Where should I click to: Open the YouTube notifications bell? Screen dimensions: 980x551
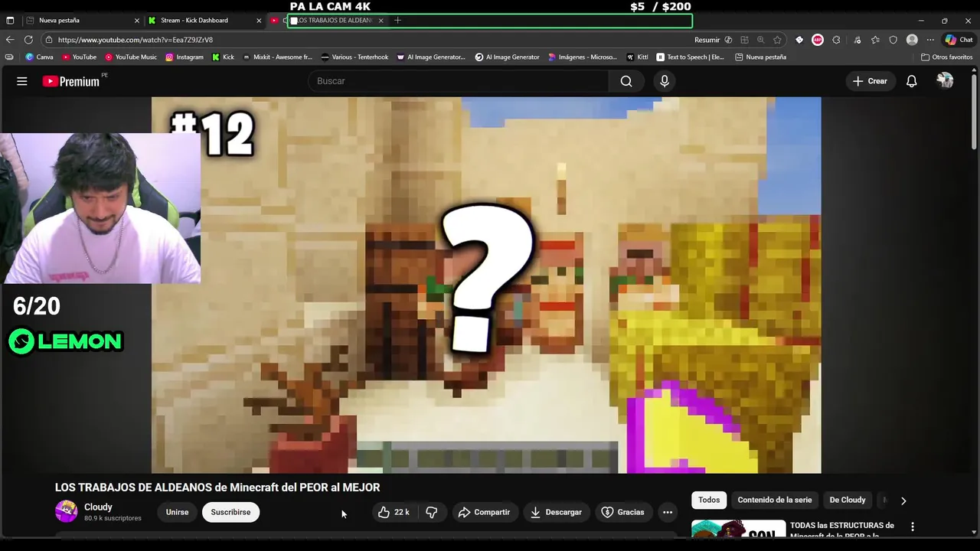(911, 81)
